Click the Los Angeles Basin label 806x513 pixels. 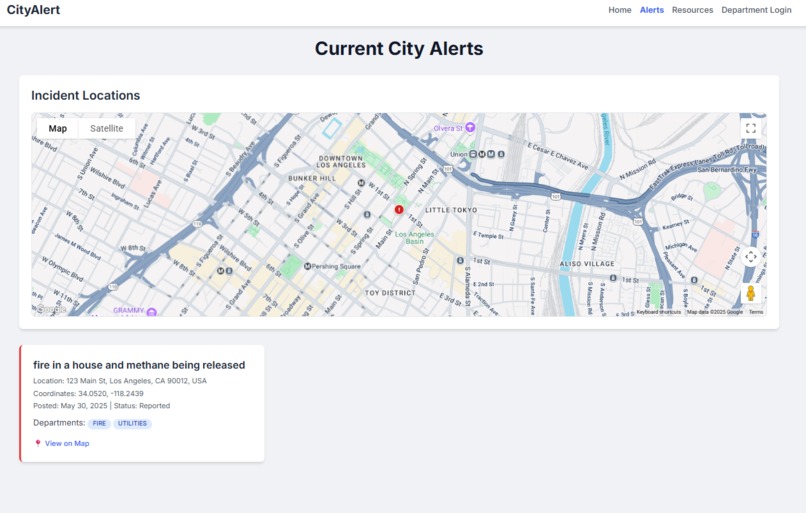click(x=414, y=237)
